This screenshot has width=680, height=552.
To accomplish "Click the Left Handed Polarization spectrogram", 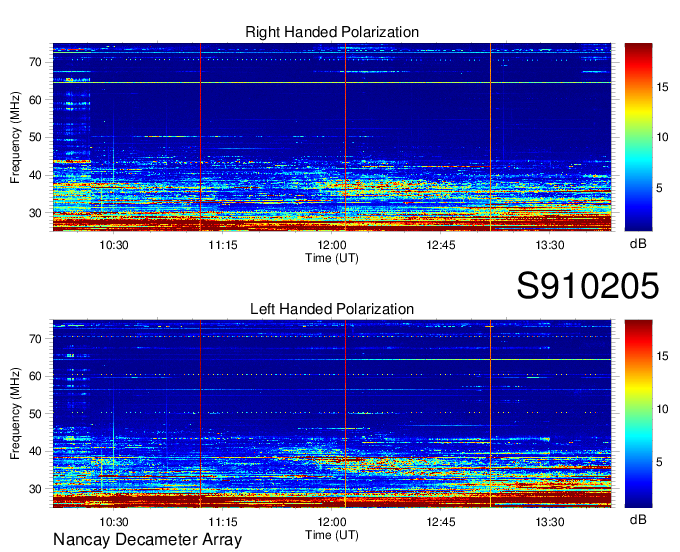I will click(332, 413).
